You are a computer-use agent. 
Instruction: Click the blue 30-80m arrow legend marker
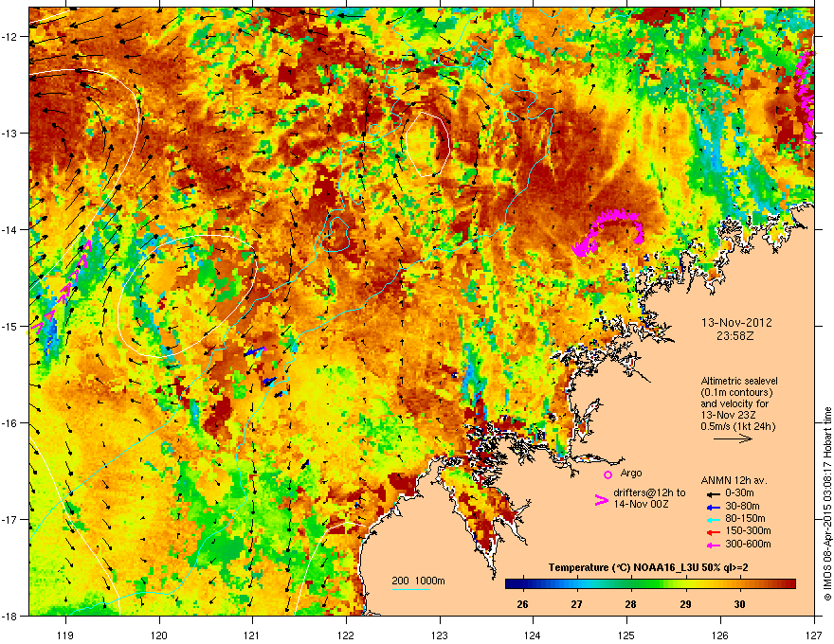tap(713, 507)
